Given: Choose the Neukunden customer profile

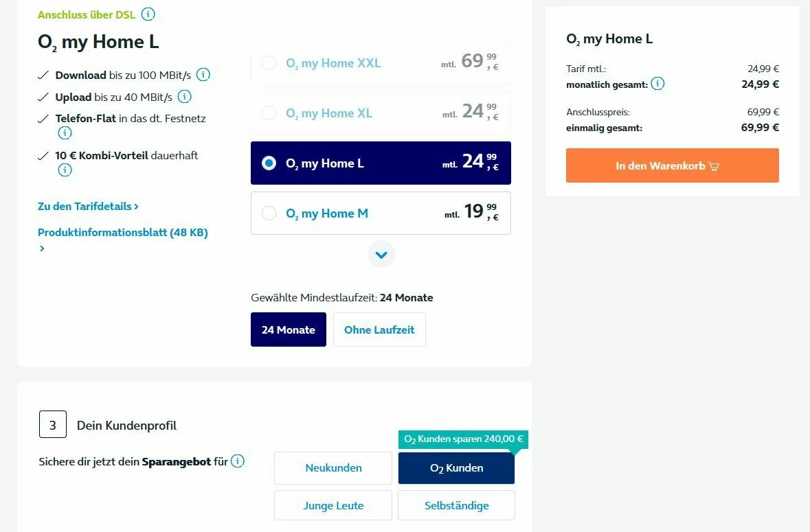Looking at the screenshot, I should pyautogui.click(x=333, y=468).
